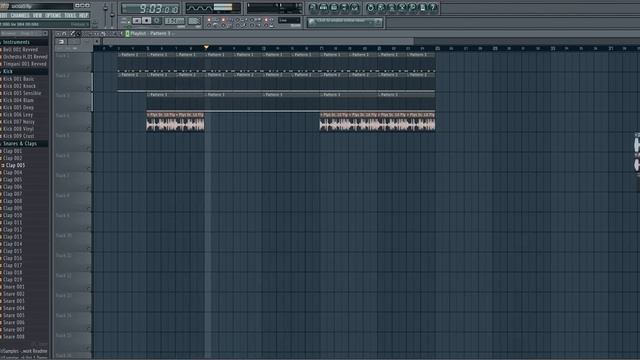640x360 pixels.
Task: Select 'Orchestra H.01 Revved' in browser
Action: (x=25, y=57)
